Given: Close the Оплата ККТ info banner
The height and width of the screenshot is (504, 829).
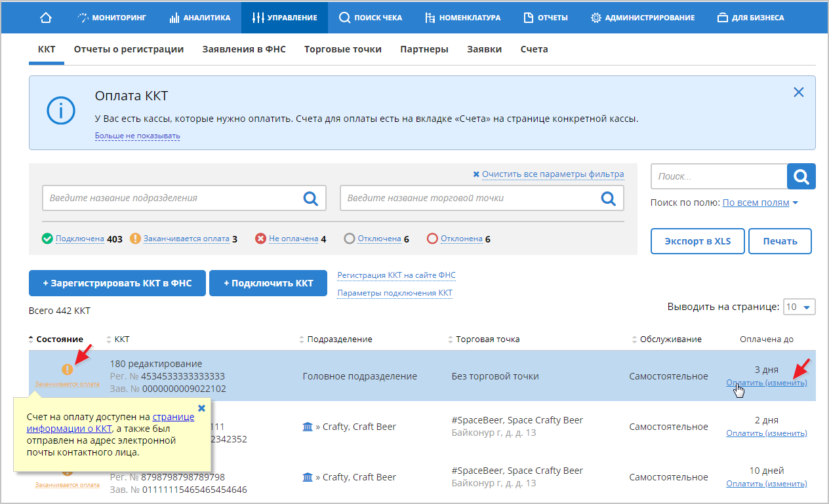Looking at the screenshot, I should [x=798, y=92].
